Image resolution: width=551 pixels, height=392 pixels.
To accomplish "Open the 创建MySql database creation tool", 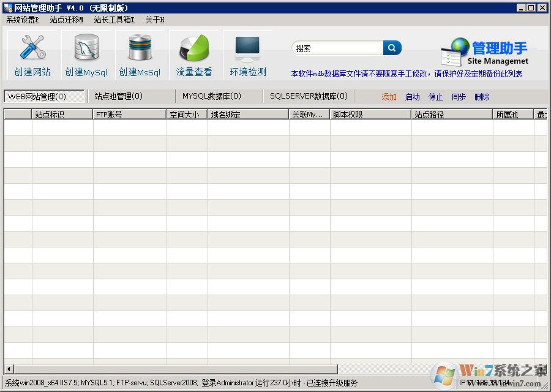I will [86, 54].
